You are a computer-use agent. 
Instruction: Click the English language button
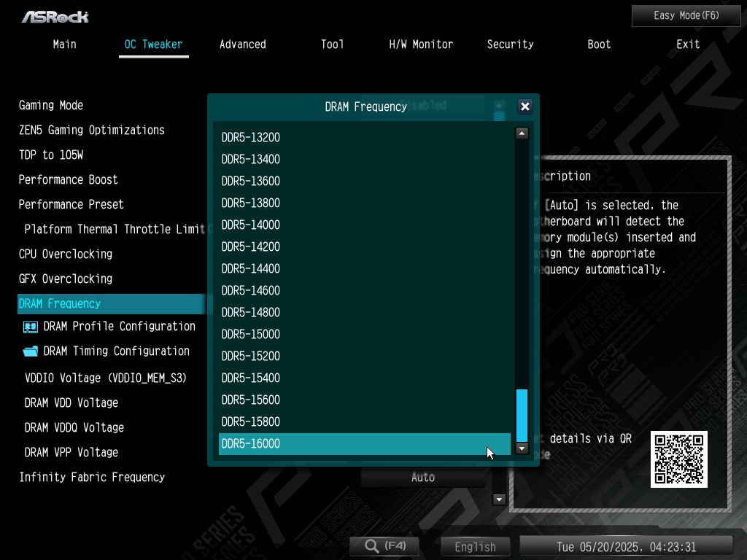pos(475,547)
